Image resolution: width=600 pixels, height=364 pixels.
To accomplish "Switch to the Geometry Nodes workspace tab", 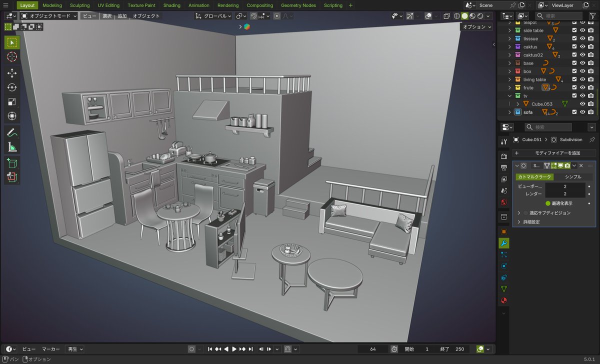I will [x=298, y=5].
